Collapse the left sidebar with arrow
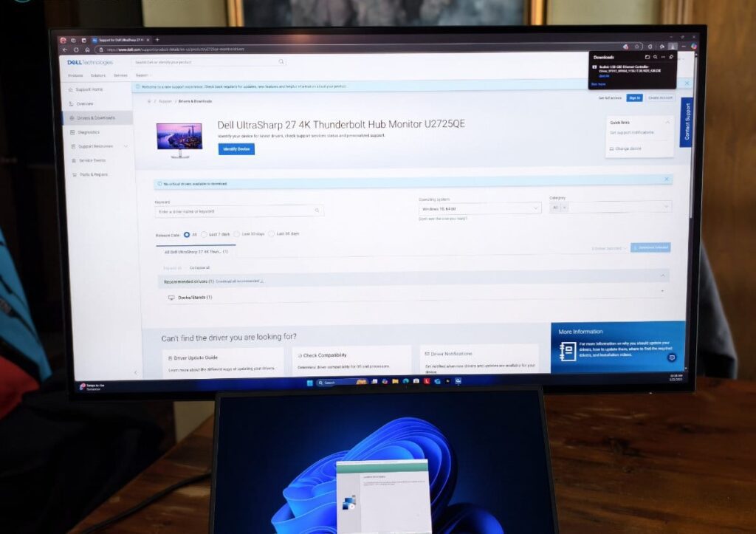 [136, 372]
